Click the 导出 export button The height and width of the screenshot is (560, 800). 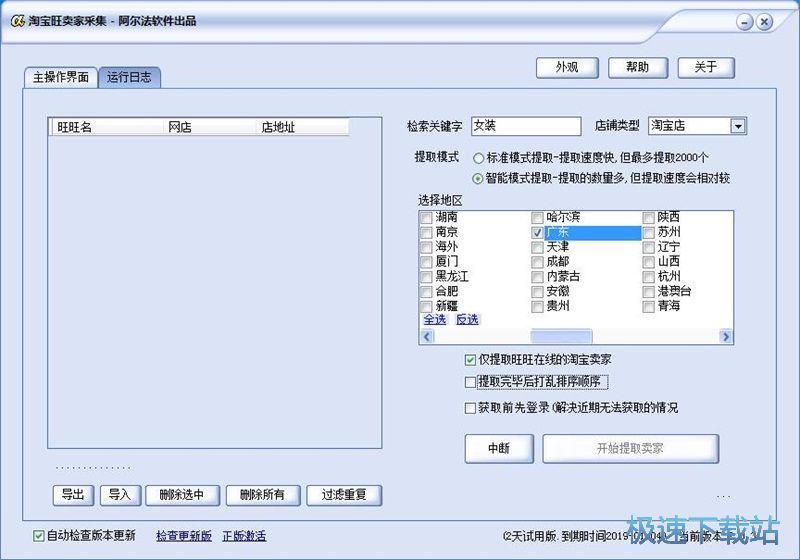(x=73, y=495)
